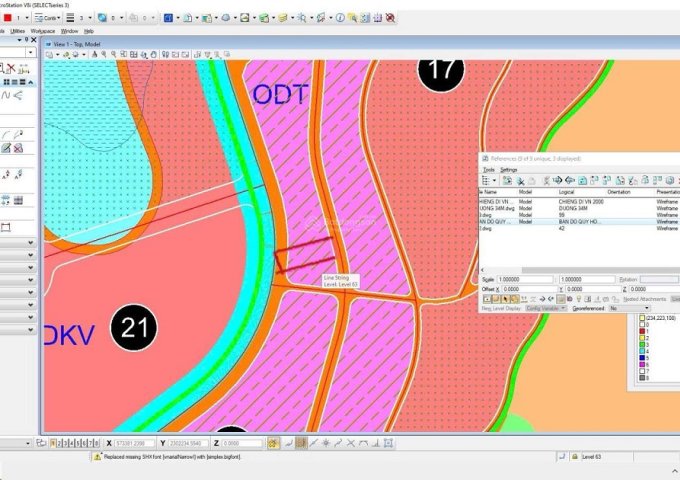Close the Tasks panel with X button
680x480 pixels.
(x=33, y=40)
